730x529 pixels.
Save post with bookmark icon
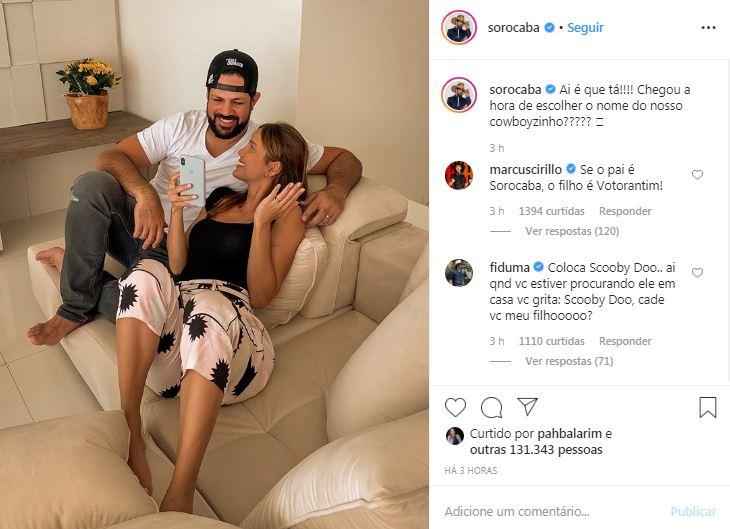coord(708,407)
